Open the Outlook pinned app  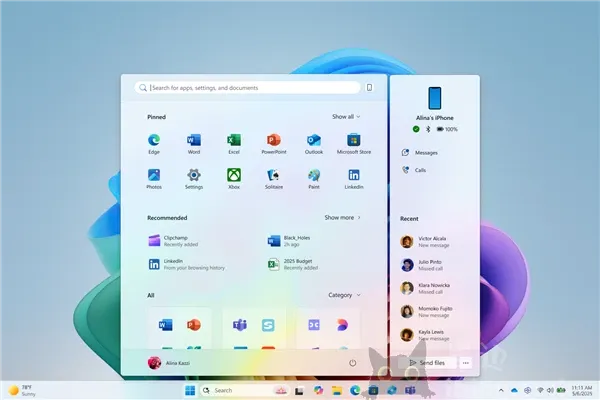pyautogui.click(x=314, y=144)
